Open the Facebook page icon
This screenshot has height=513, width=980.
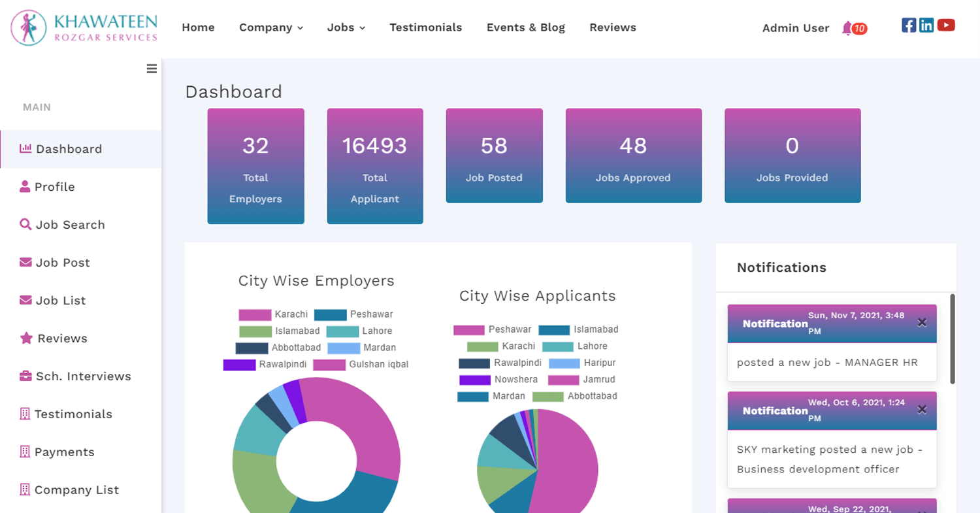pos(909,25)
